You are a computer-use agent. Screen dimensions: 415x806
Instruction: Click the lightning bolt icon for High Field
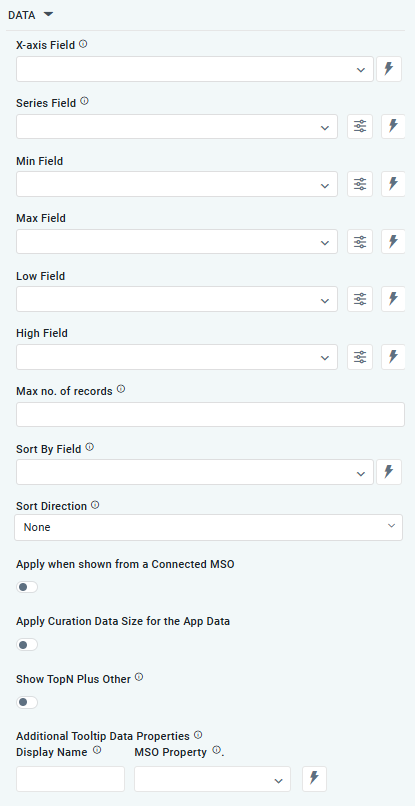click(x=393, y=357)
